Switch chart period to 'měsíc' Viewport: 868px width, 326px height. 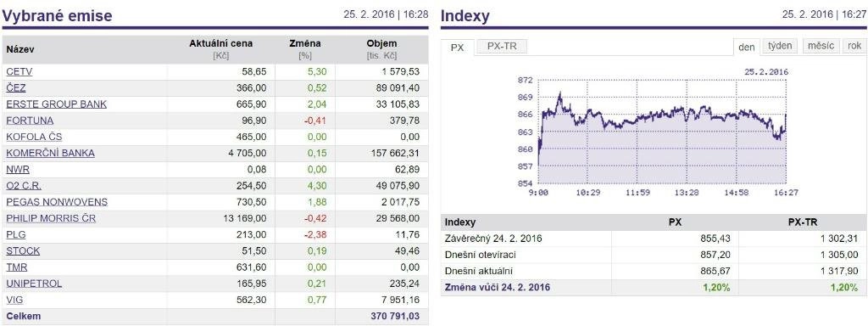821,46
